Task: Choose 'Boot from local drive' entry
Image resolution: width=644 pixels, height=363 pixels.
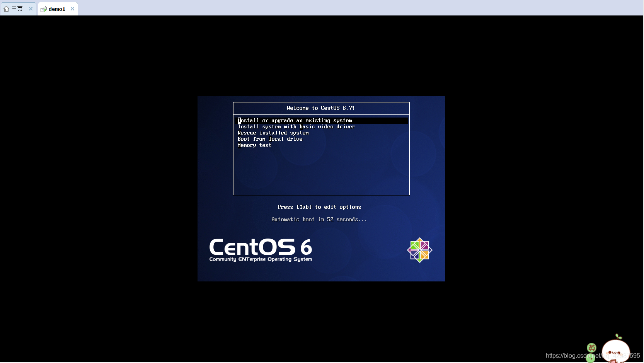Action: click(270, 139)
